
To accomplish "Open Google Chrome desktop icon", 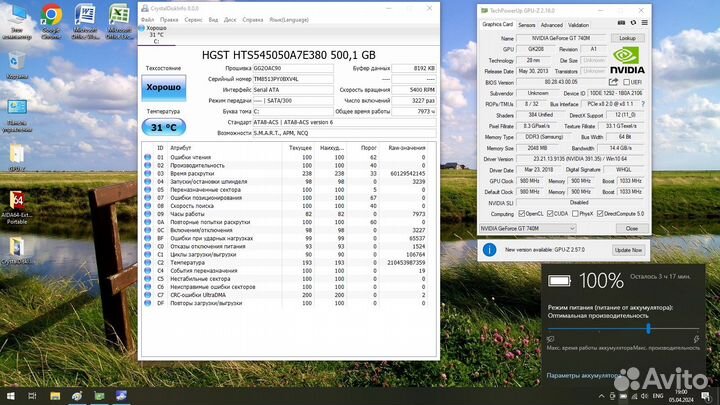I will pos(51,22).
